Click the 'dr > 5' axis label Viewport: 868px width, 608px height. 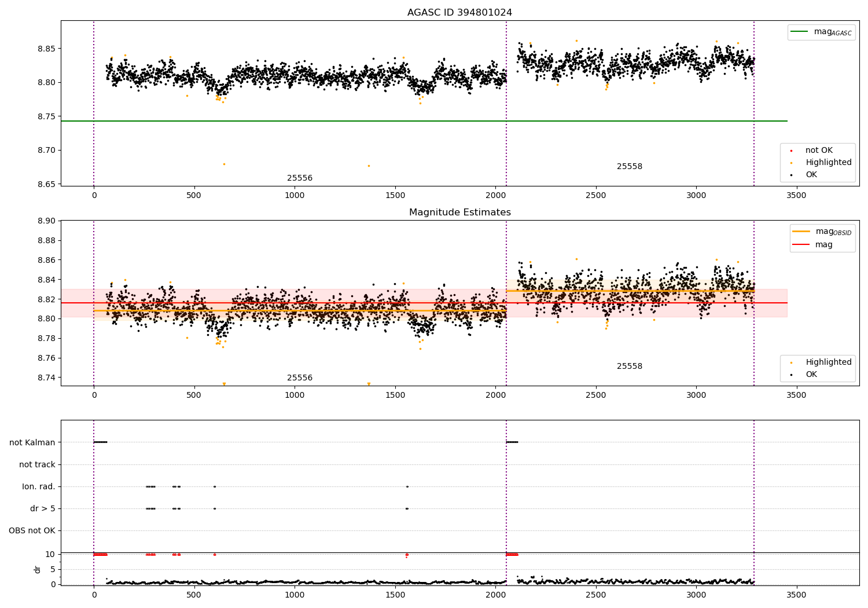coord(43,509)
